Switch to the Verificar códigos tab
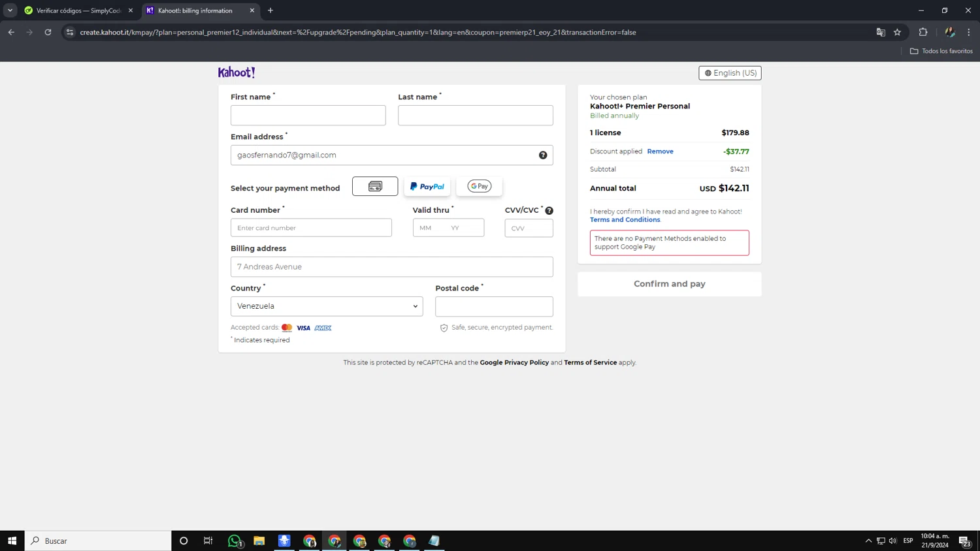This screenshot has width=980, height=551. pyautogui.click(x=78, y=10)
